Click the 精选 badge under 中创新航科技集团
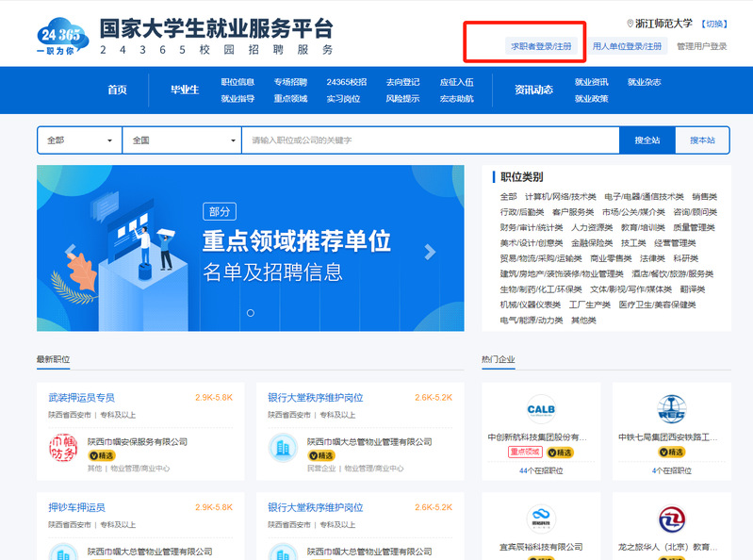The height and width of the screenshot is (560, 753). click(560, 452)
